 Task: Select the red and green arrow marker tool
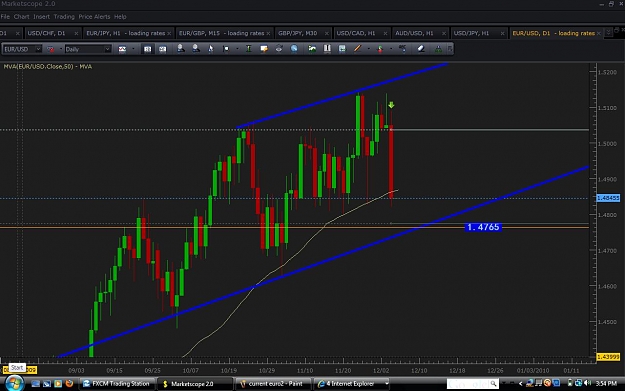point(380,49)
